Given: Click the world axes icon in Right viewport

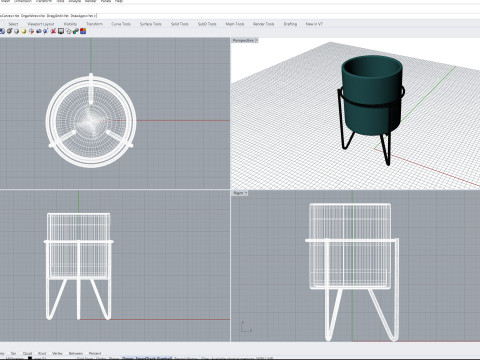Looking at the screenshot, I should point(246,327).
